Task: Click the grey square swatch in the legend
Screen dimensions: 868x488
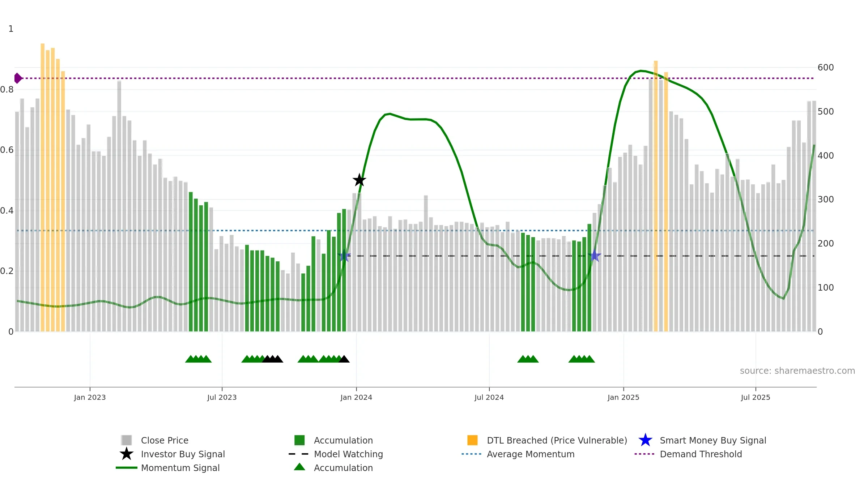Action: [127, 440]
